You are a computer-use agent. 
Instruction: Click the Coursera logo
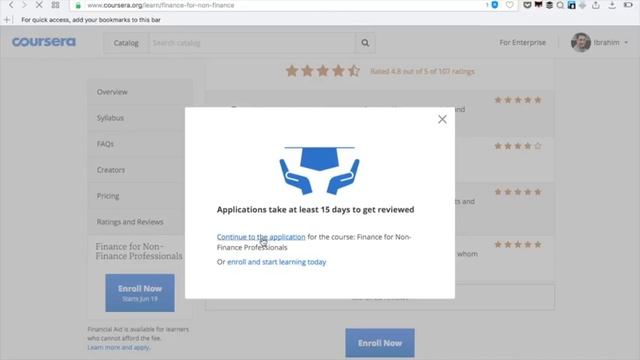(44, 42)
